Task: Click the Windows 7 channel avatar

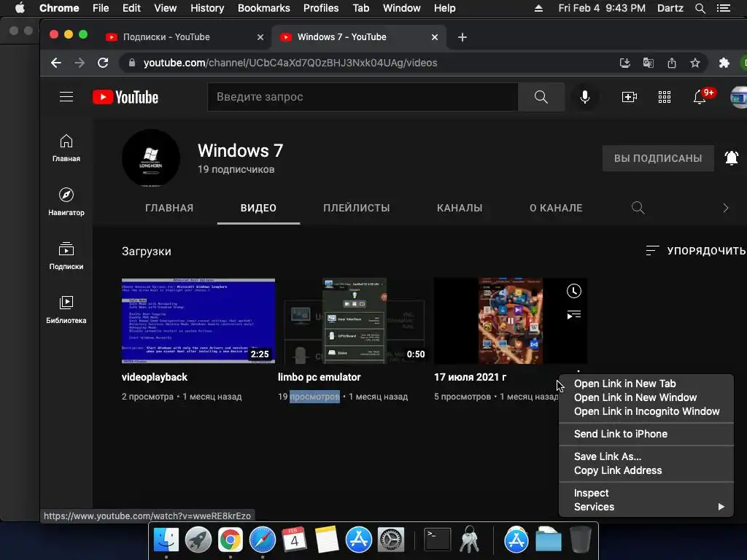Action: point(151,157)
